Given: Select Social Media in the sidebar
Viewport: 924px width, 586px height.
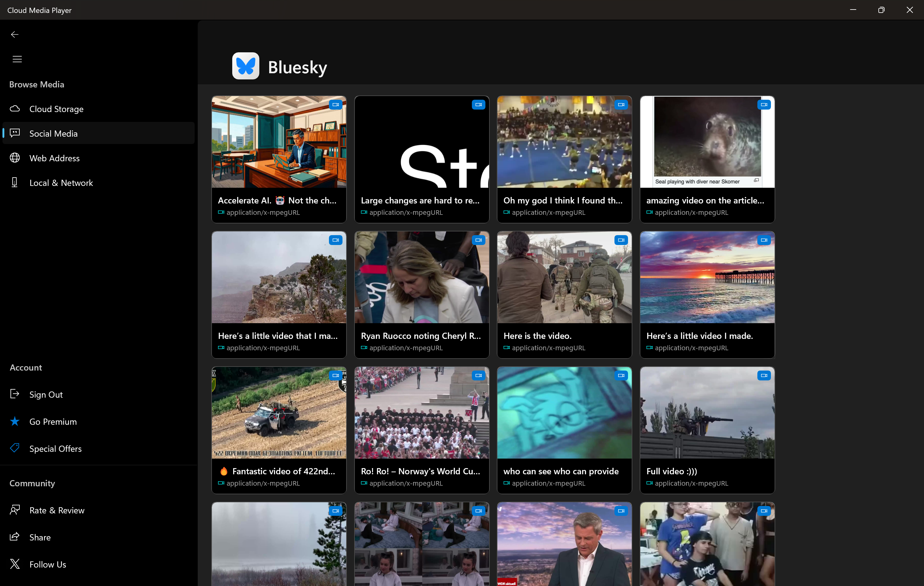Looking at the screenshot, I should pyautogui.click(x=99, y=134).
